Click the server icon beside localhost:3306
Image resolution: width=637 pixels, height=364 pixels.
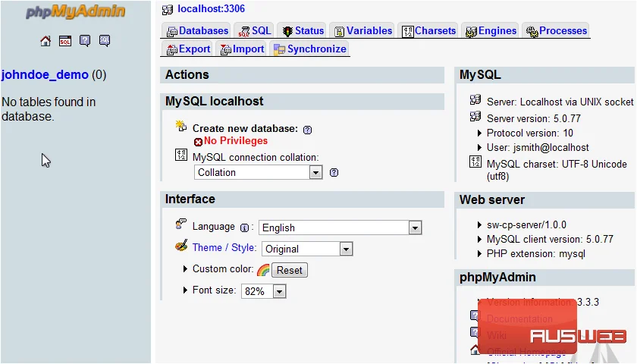pos(168,9)
